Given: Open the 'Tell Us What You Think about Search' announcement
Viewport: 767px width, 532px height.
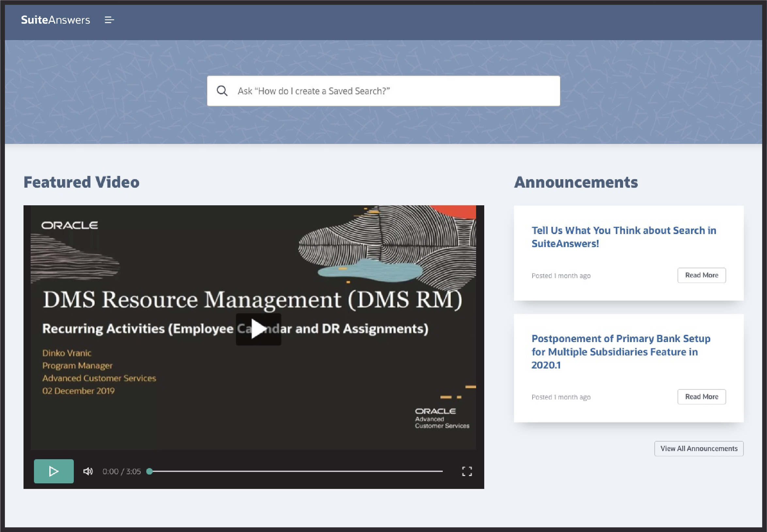Looking at the screenshot, I should [624, 237].
